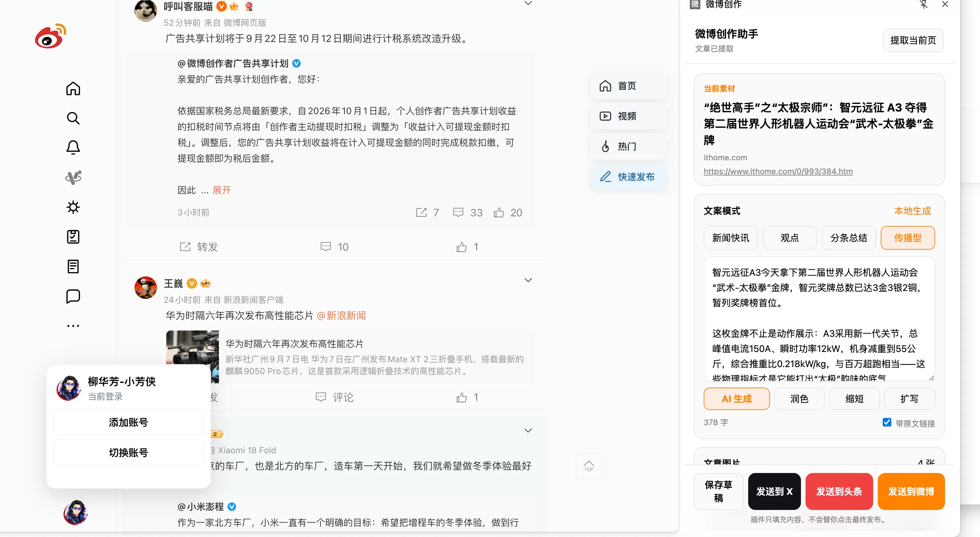Click the @新浪新闻 mention link
Screen dimensions: 980x537
tap(341, 316)
